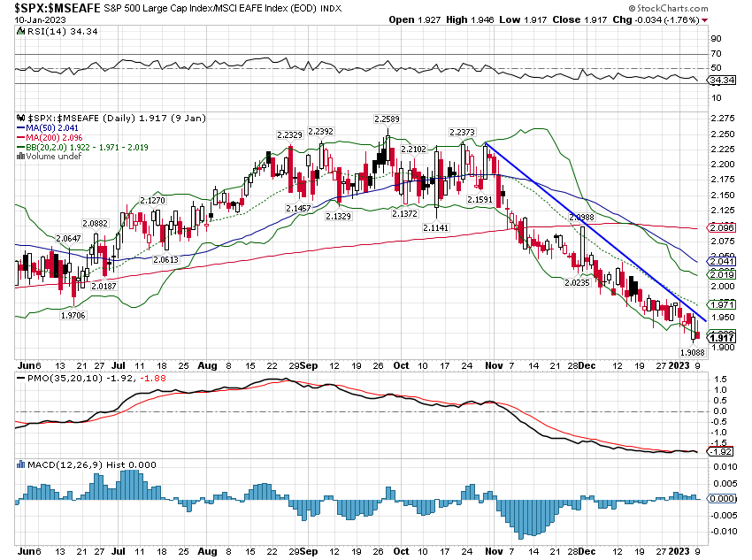
Task: Click the copyright symbol before StockCharts.com
Action: point(632,8)
